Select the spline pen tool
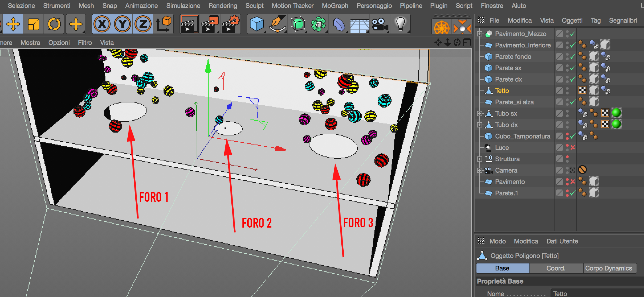The image size is (644, 297). click(x=277, y=24)
